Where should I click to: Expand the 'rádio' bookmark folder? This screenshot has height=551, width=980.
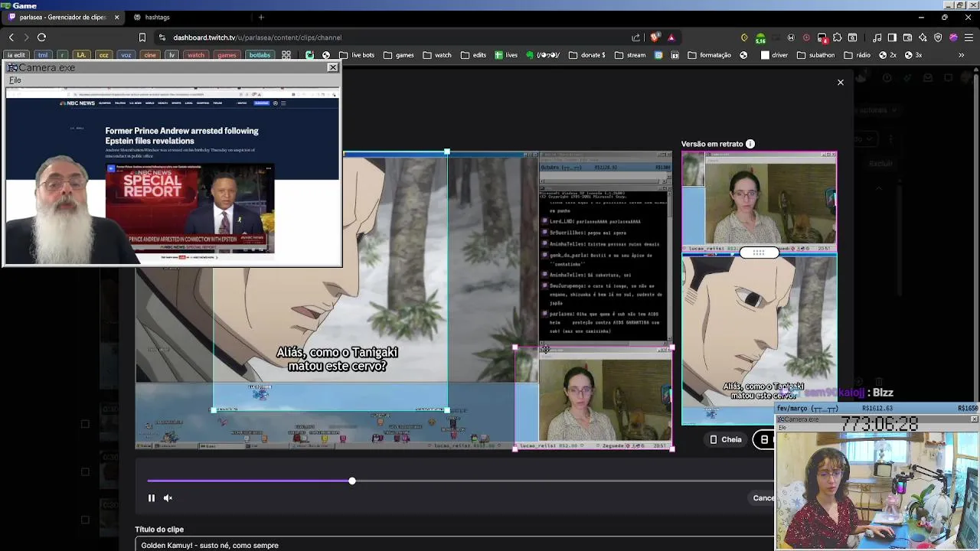(857, 55)
